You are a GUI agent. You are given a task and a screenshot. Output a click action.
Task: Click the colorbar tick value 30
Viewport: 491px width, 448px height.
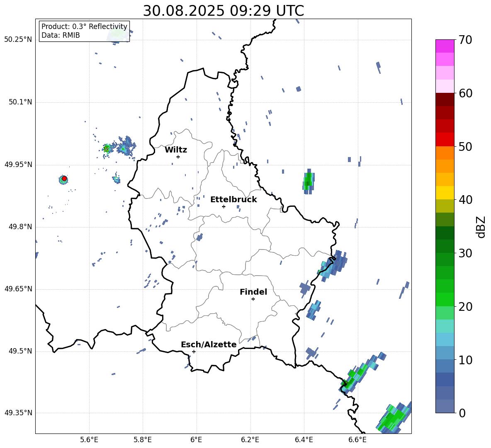click(x=466, y=253)
